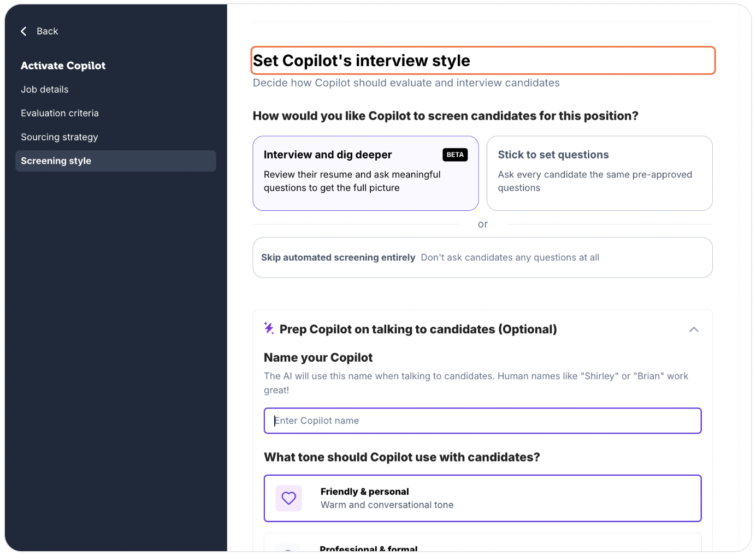Select Interview and dig deeper option

coord(365,173)
